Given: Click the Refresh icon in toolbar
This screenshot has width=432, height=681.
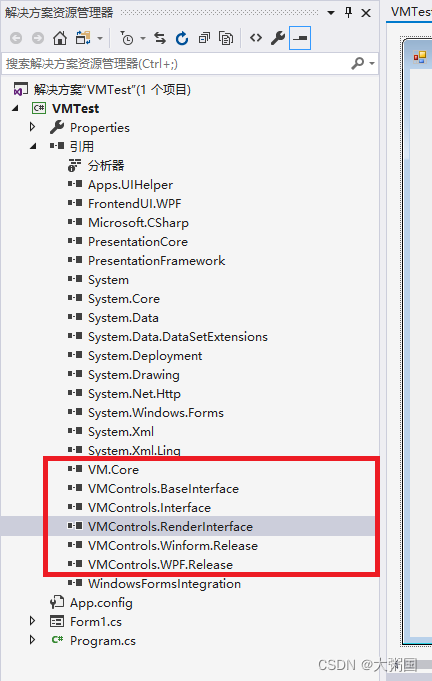Looking at the screenshot, I should click(x=182, y=38).
